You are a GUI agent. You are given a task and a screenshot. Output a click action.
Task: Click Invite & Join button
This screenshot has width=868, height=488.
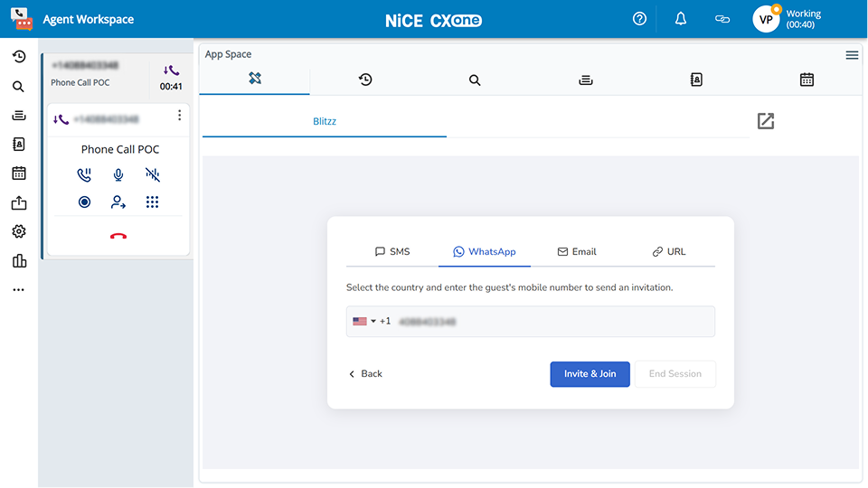tap(590, 374)
